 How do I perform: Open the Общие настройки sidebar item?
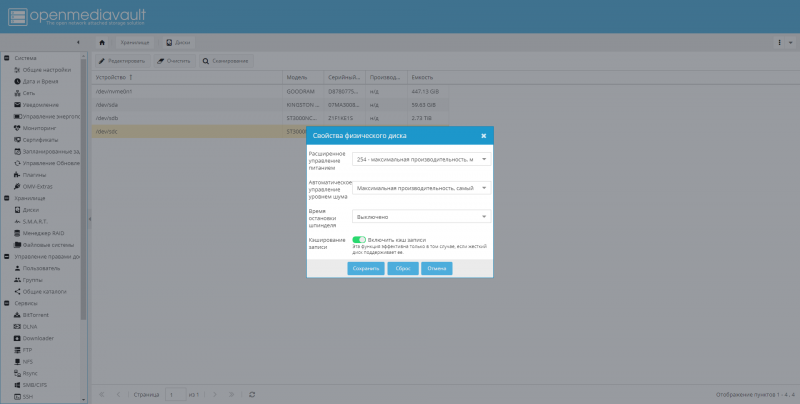[x=42, y=70]
